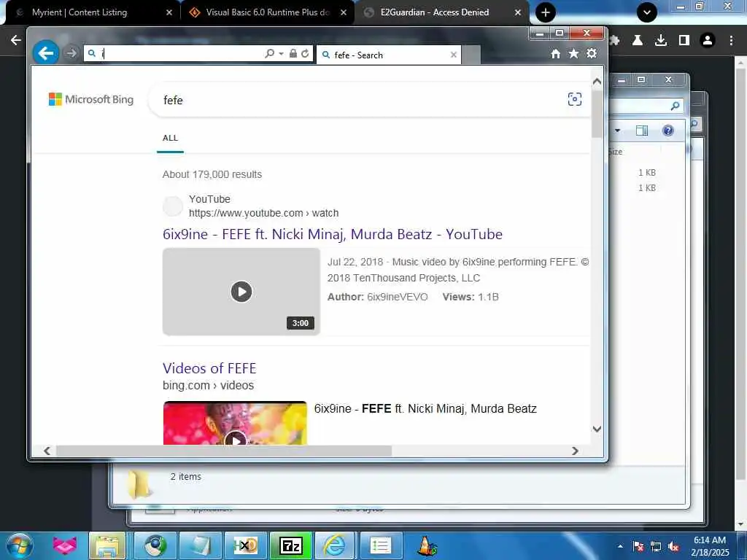The width and height of the screenshot is (747, 560).
Task: Open the Explorer view options dropdown arrow
Action: point(617,131)
